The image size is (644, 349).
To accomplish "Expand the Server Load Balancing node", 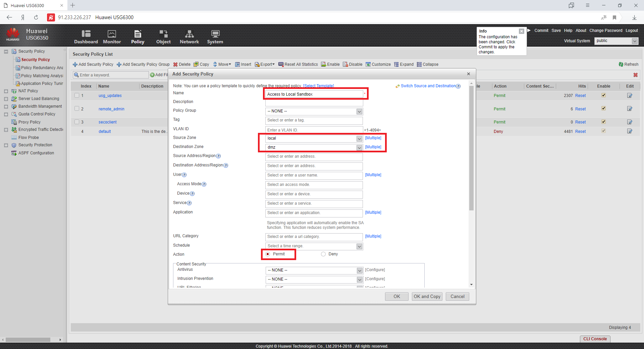I will [6, 99].
